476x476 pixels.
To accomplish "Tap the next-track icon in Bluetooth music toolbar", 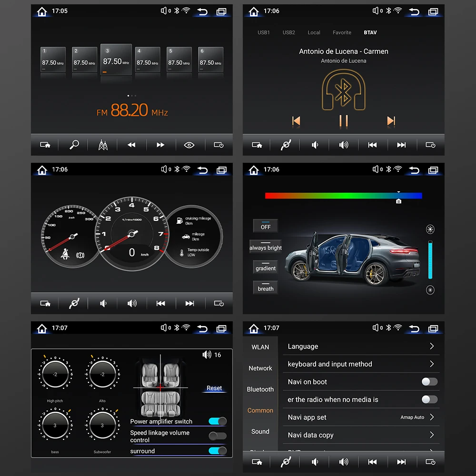I will click(x=401, y=145).
